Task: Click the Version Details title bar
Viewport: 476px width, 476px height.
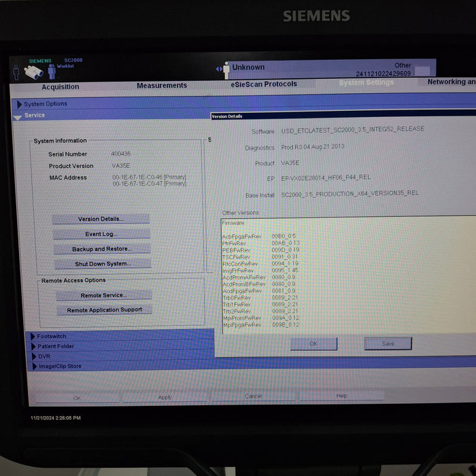Action: pos(343,116)
